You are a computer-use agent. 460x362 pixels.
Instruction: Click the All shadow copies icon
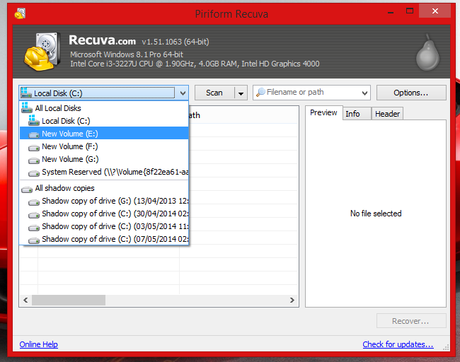pos(27,189)
